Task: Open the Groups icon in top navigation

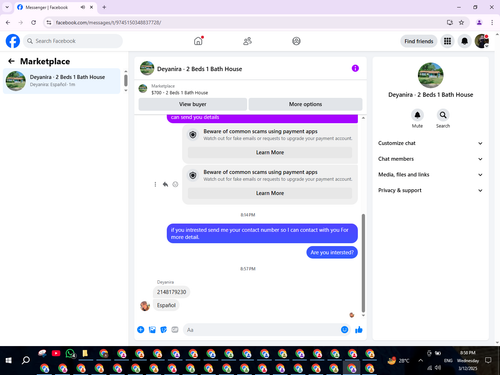Action: pyautogui.click(x=296, y=41)
